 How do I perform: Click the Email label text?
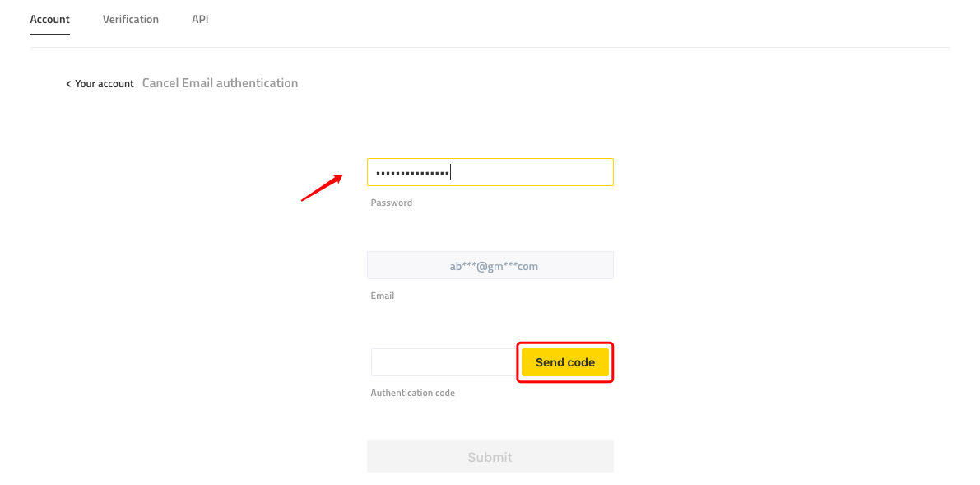click(383, 296)
